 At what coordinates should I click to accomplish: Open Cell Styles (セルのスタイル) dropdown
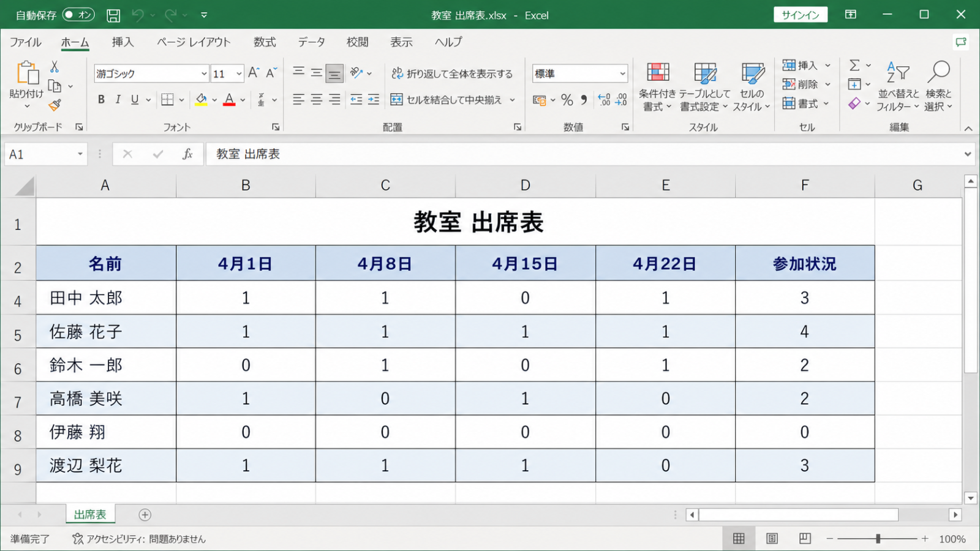pyautogui.click(x=752, y=87)
